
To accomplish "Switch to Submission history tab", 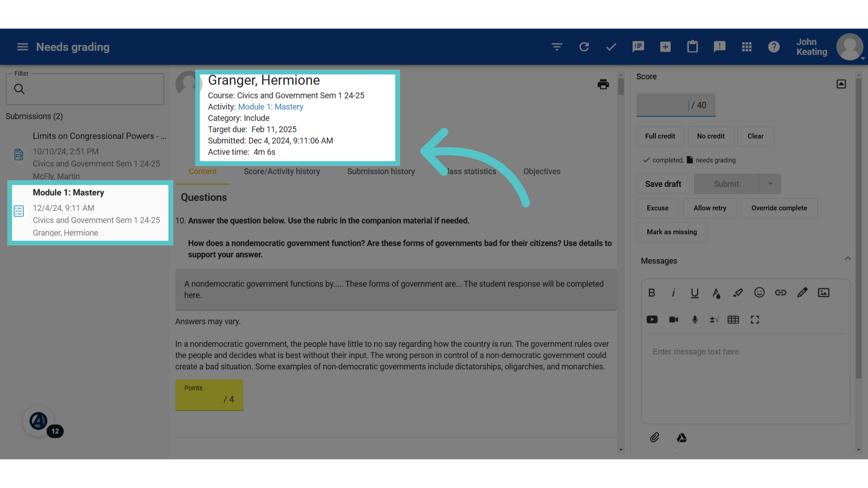I will tap(381, 171).
